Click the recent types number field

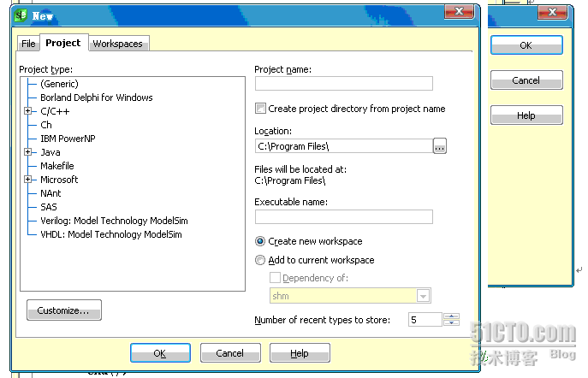click(425, 320)
